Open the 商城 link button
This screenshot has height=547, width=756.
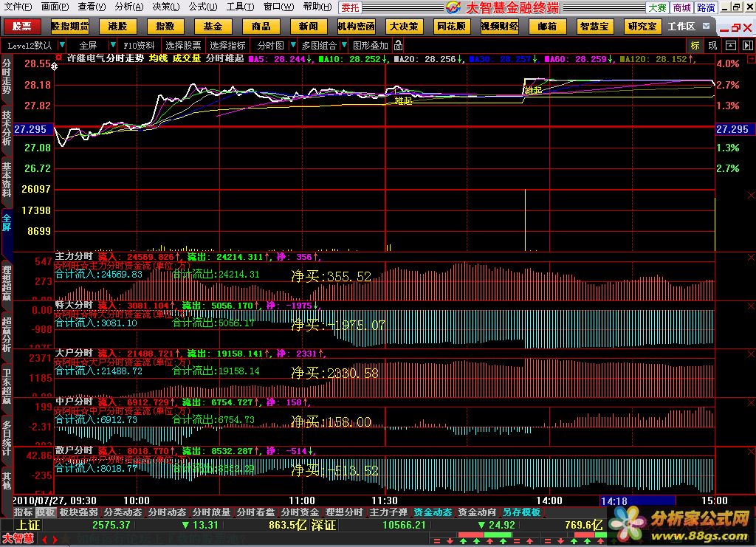point(681,7)
